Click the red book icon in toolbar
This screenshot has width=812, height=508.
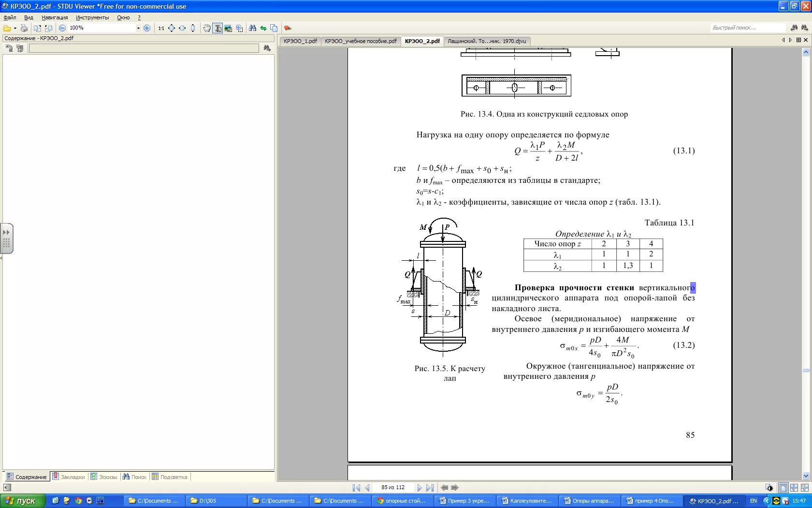tap(288, 28)
